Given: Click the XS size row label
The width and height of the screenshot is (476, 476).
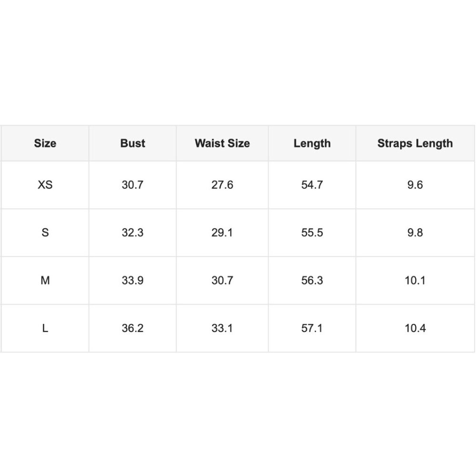Looking at the screenshot, I should (x=45, y=185).
